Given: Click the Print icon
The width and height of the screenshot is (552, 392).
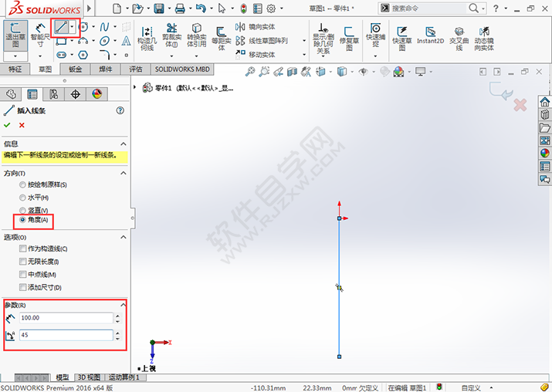Looking at the screenshot, I should pos(180,8).
